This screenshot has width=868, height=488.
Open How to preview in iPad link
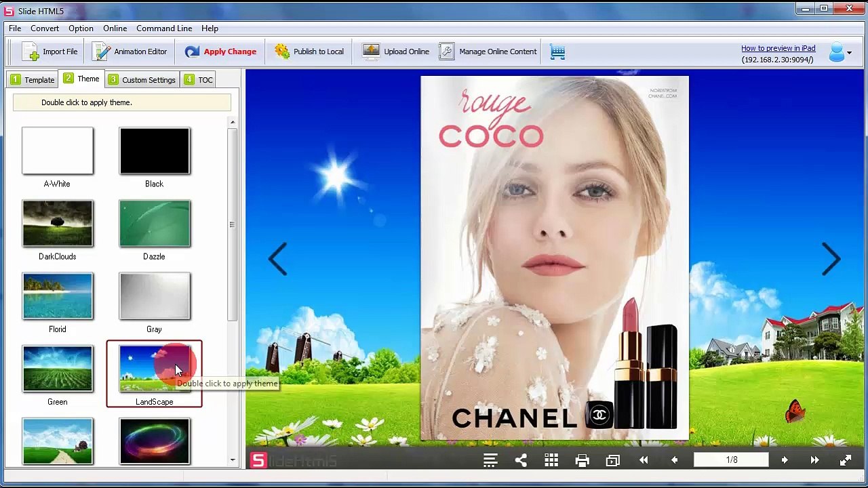(x=778, y=48)
